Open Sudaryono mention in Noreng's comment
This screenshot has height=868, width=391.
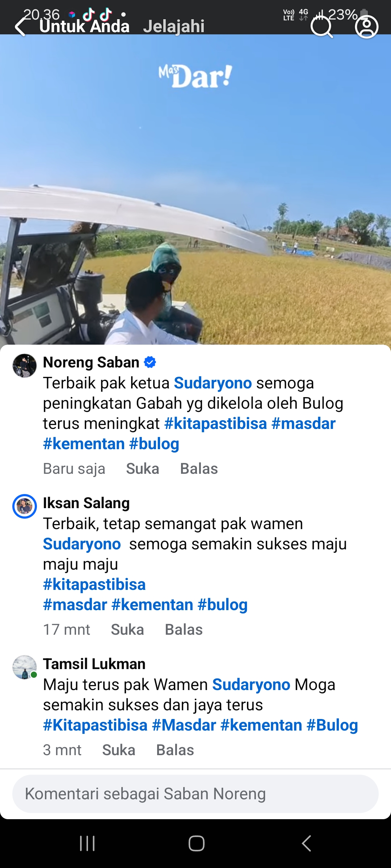click(x=213, y=383)
